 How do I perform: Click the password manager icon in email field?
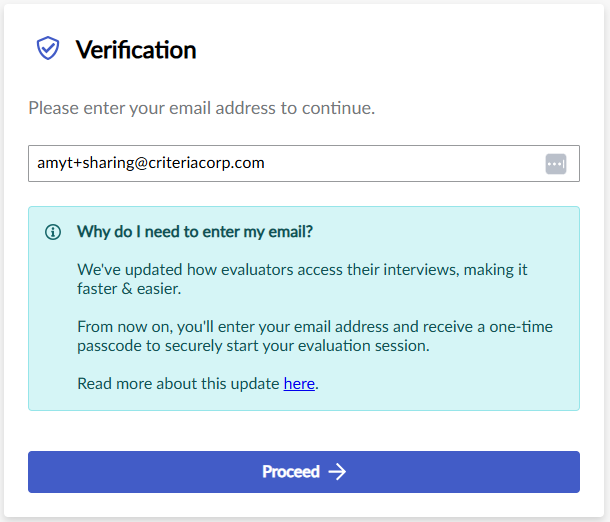(x=556, y=163)
